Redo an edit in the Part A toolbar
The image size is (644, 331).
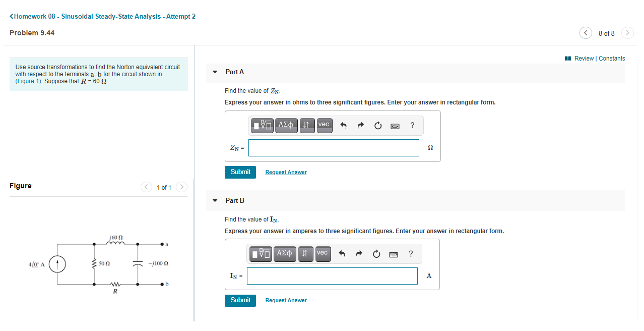[360, 125]
